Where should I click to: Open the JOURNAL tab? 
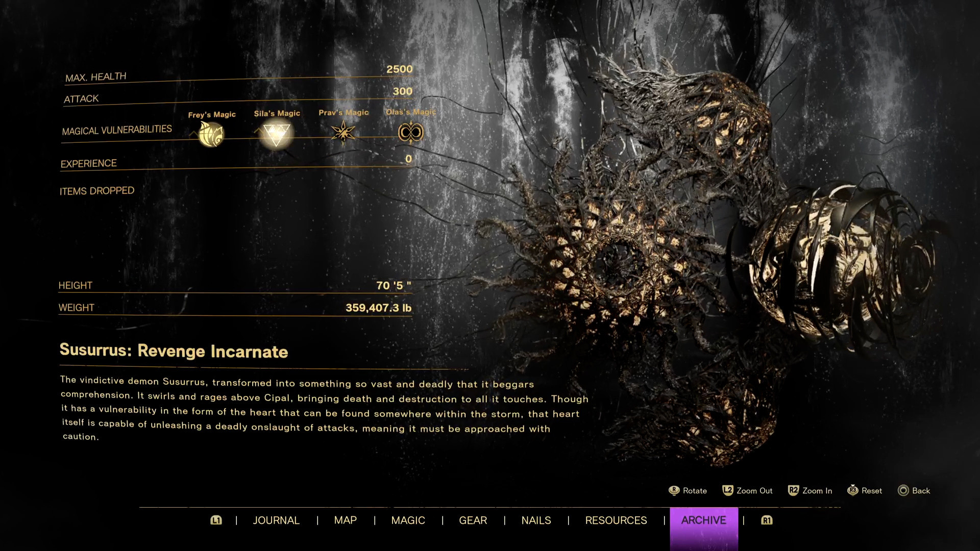[276, 520]
